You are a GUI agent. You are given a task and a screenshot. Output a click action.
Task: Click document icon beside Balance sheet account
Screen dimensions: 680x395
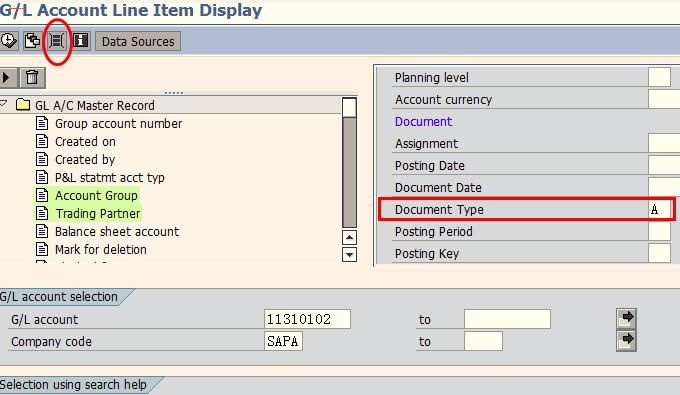(x=42, y=232)
